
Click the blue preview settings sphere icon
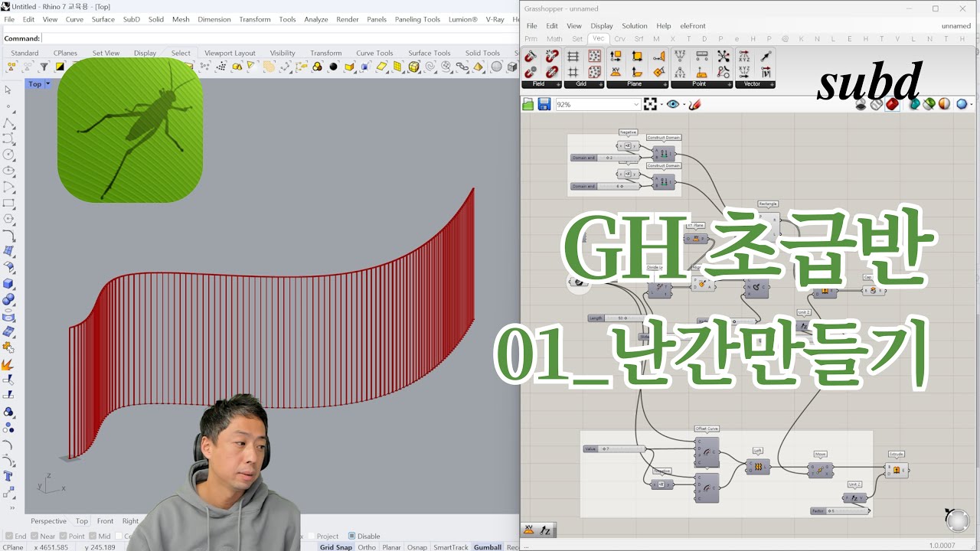(962, 104)
